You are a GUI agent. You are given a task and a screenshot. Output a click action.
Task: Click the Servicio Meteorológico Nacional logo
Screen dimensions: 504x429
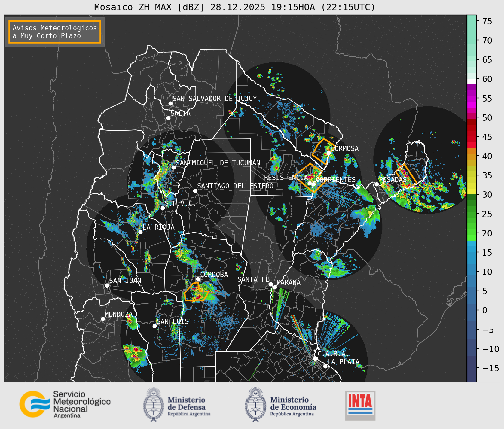(65, 404)
